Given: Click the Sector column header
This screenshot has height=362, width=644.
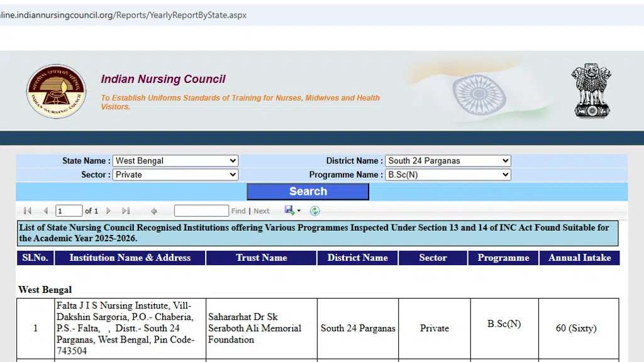Looking at the screenshot, I should [433, 258].
